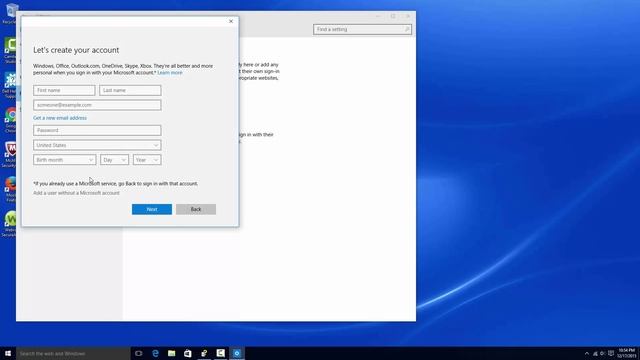The image size is (640, 360).
Task: Click the First name field
Action: coord(64,90)
